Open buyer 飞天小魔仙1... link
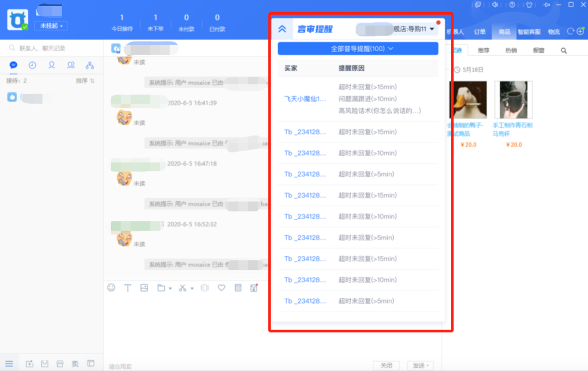The image size is (588, 371). click(x=305, y=99)
